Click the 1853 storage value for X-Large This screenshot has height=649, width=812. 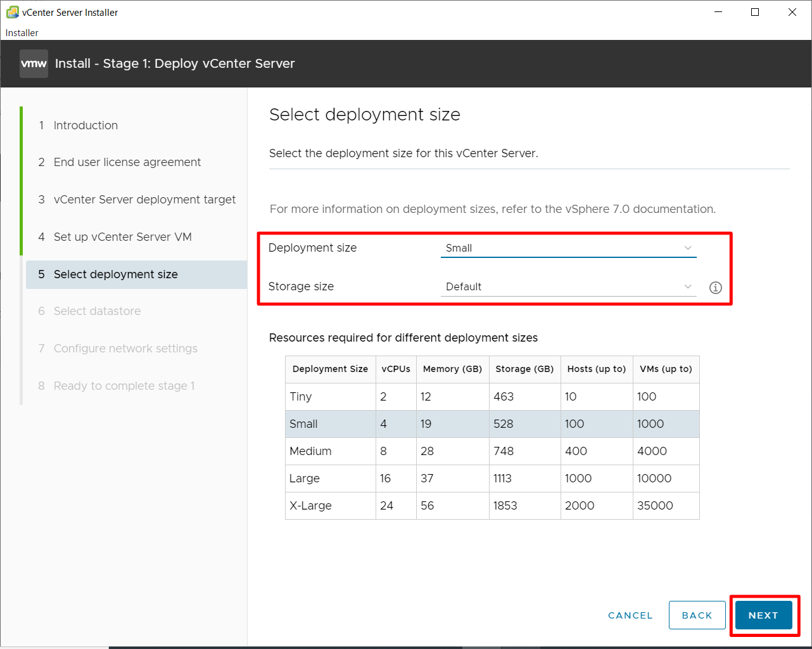click(x=505, y=506)
